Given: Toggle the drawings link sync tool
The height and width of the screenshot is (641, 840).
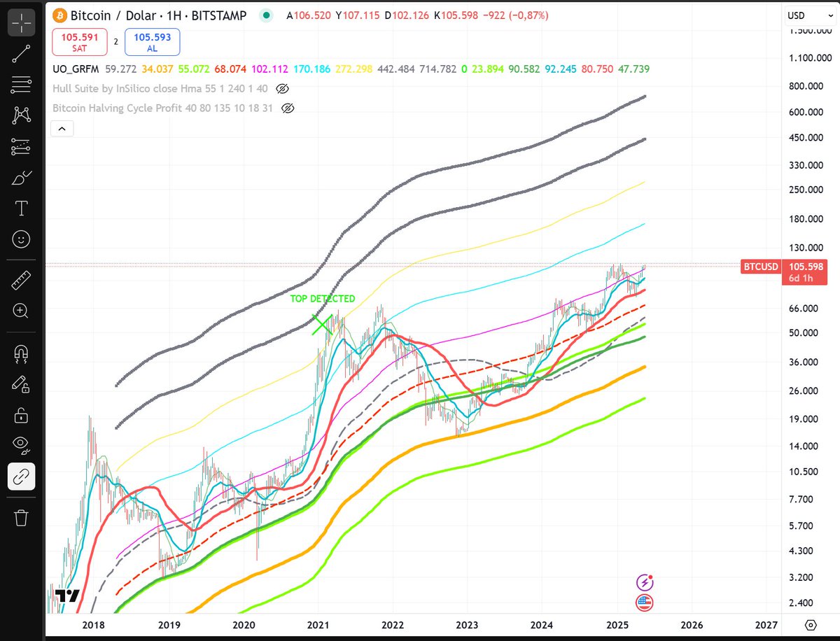Looking at the screenshot, I should coord(22,477).
